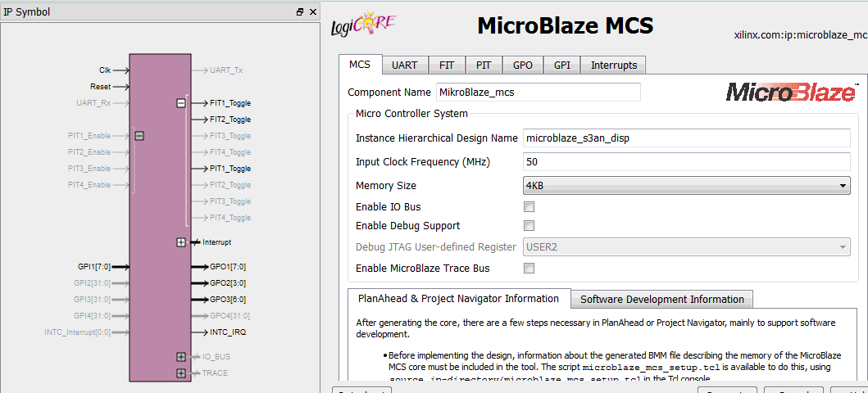Click Instance Hierarchical Design Name field
Image resolution: width=868 pixels, height=393 pixels.
pyautogui.click(x=686, y=138)
